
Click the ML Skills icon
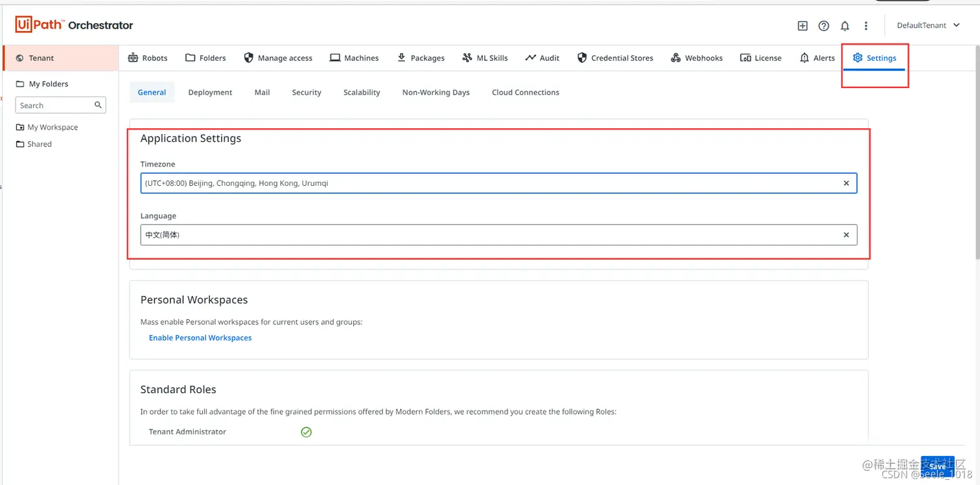(467, 58)
